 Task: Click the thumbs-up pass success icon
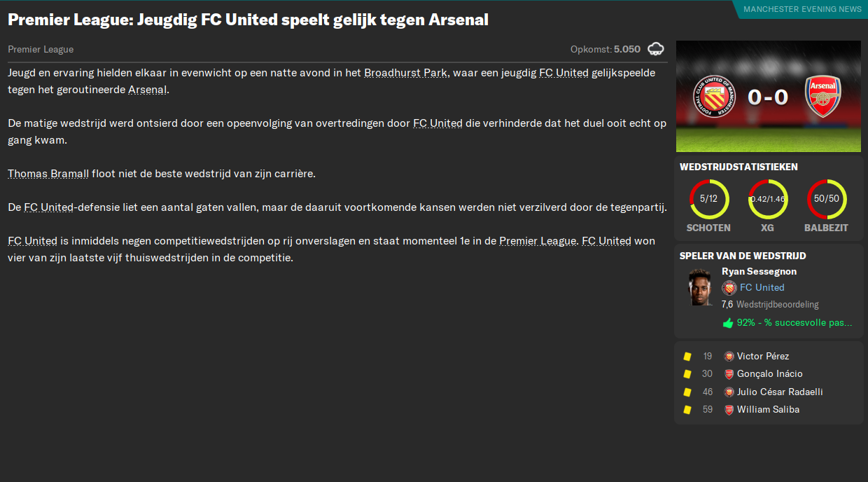pos(727,321)
